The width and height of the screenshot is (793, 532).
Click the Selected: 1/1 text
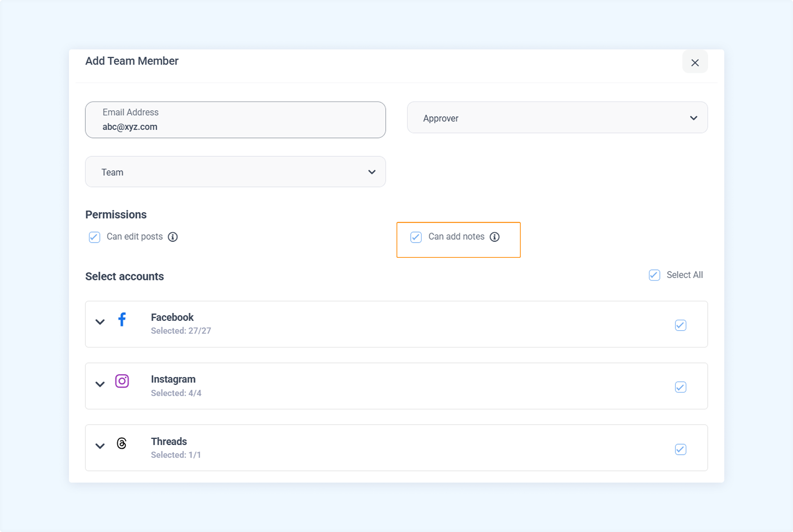click(176, 455)
